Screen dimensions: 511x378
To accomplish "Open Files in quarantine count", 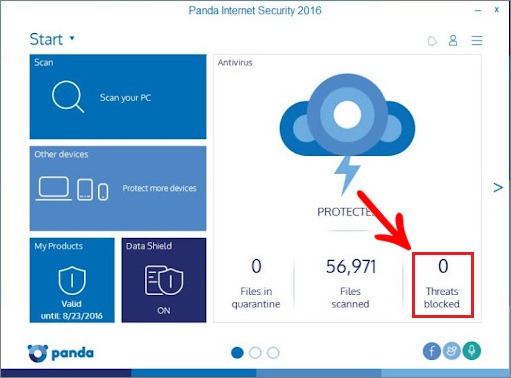I will coord(256,283).
